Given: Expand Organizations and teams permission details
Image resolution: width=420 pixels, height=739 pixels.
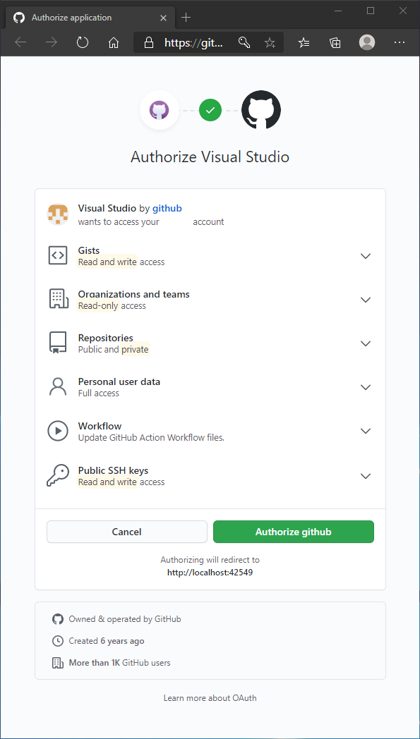Looking at the screenshot, I should 365,300.
